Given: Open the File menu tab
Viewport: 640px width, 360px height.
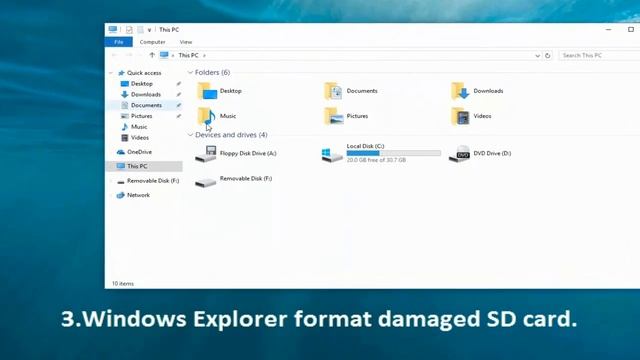Looking at the screenshot, I should pyautogui.click(x=119, y=42).
